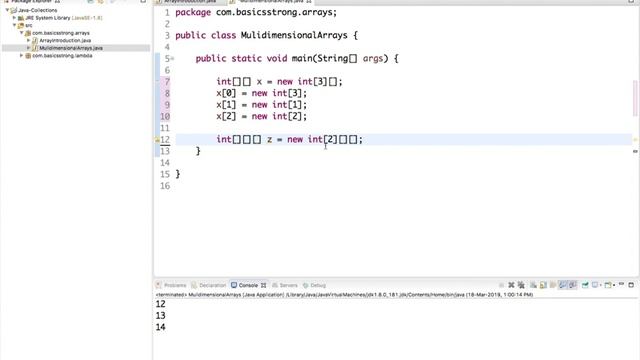This screenshot has height=360, width=640.
Task: Toggle Show Console on Standard Error icon
Action: (573, 285)
